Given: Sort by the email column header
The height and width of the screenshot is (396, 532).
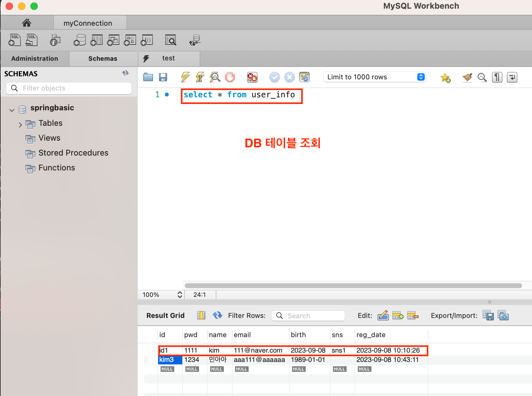Looking at the screenshot, I should (x=261, y=335).
